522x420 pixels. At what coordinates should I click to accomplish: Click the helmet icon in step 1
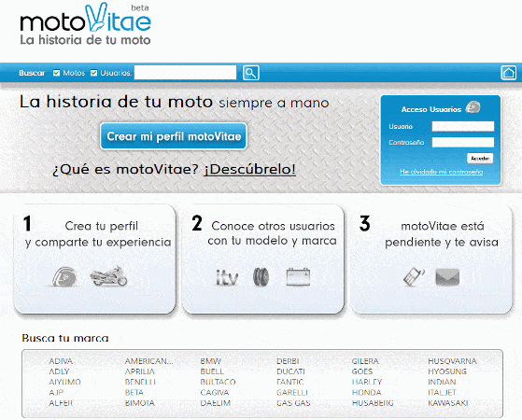tap(65, 276)
